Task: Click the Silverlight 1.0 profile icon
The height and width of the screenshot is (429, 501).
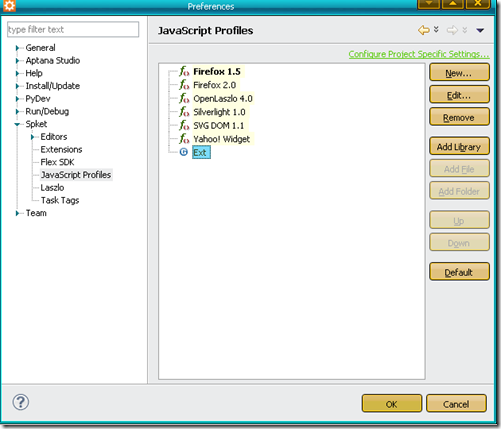Action: (184, 112)
